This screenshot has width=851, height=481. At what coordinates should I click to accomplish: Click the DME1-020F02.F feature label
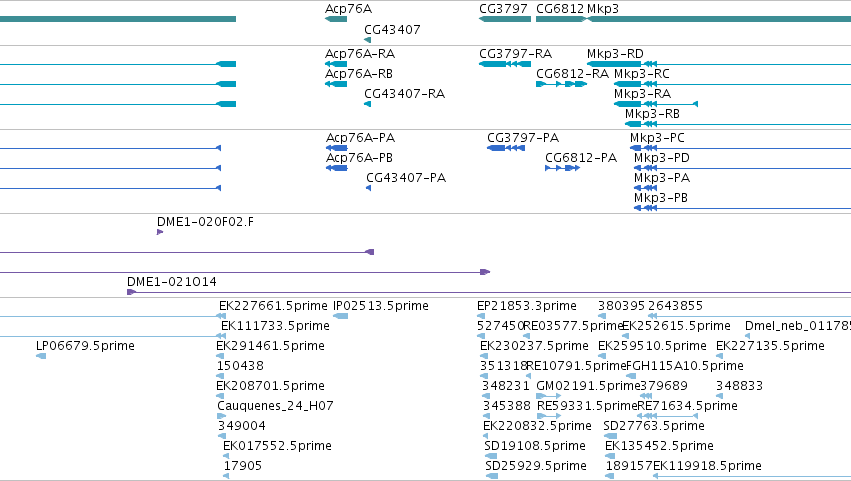(205, 222)
